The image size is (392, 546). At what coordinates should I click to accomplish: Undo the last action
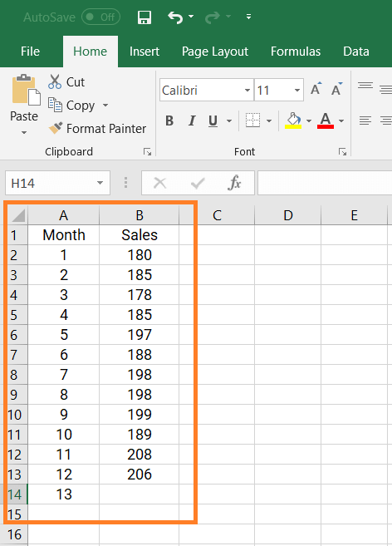pos(175,17)
